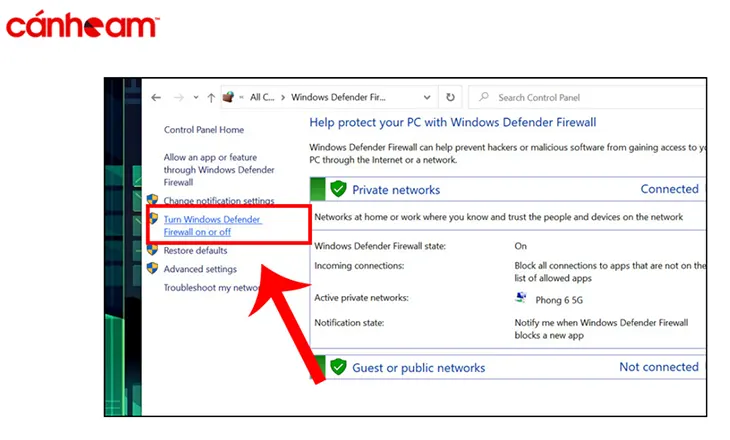The height and width of the screenshot is (440, 730).
Task: Click the firewall state value 'On'
Action: click(x=520, y=246)
